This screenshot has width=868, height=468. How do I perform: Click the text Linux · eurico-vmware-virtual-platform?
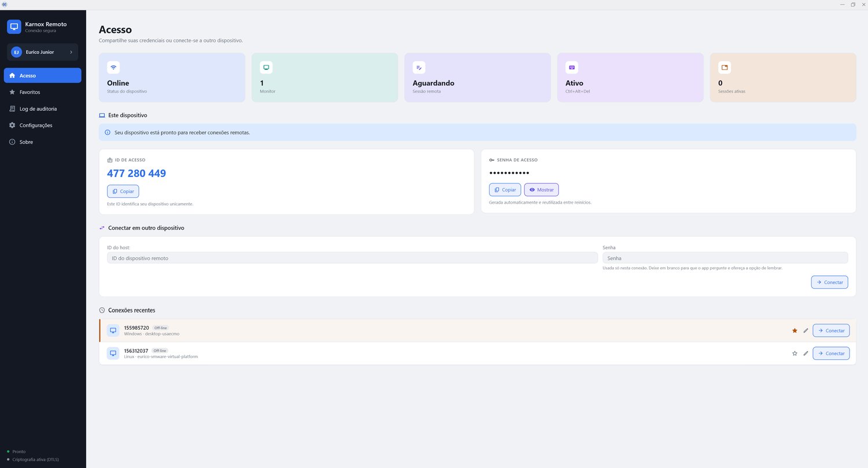(161, 357)
